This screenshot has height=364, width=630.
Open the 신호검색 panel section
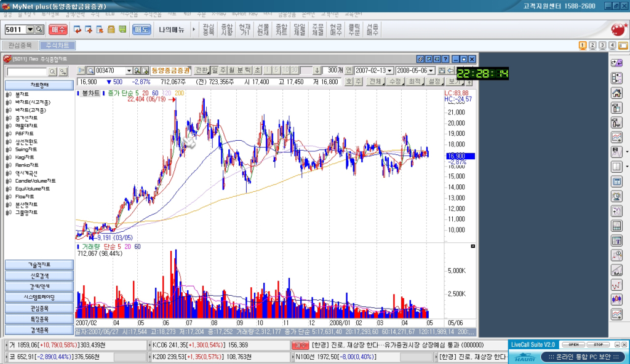(x=39, y=275)
